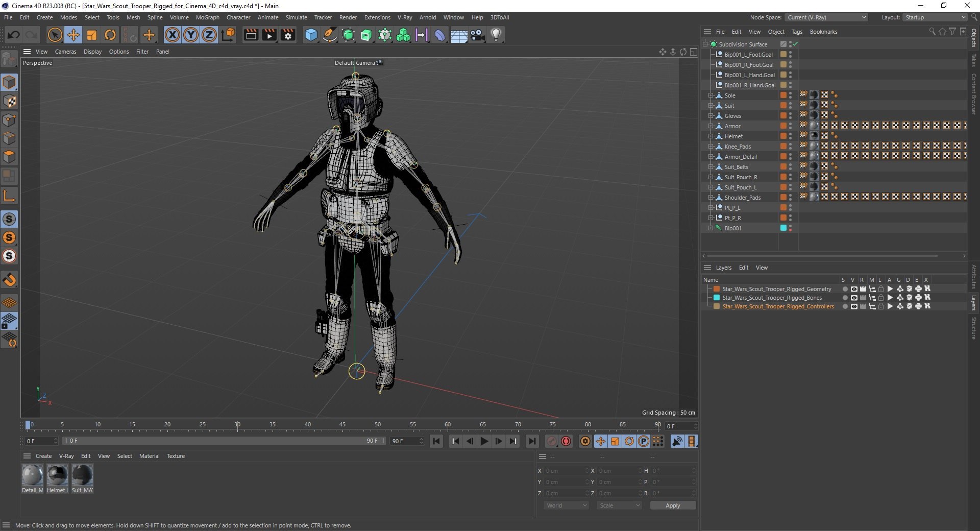The image size is (980, 531).
Task: Toggle view eye of Bones layer
Action: (x=853, y=298)
